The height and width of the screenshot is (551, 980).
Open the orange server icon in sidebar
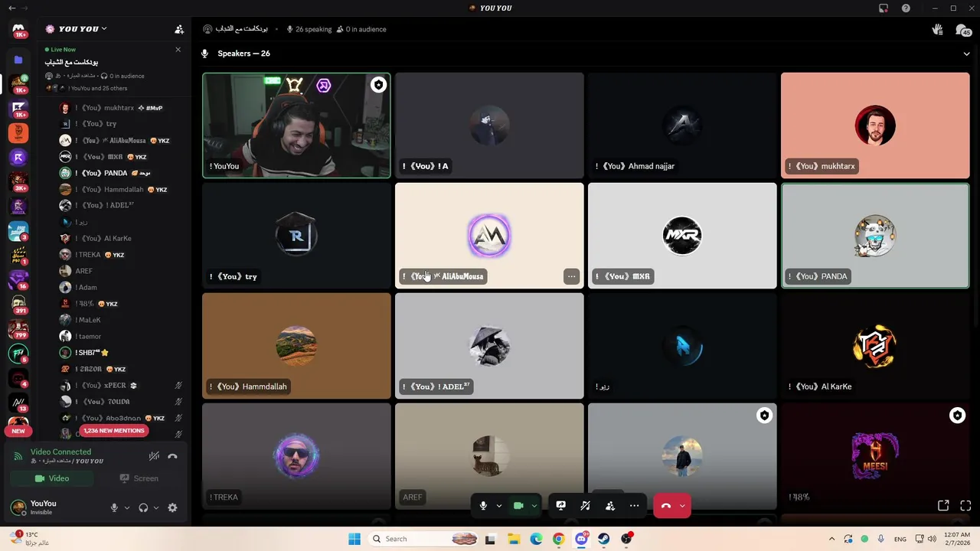(18, 132)
